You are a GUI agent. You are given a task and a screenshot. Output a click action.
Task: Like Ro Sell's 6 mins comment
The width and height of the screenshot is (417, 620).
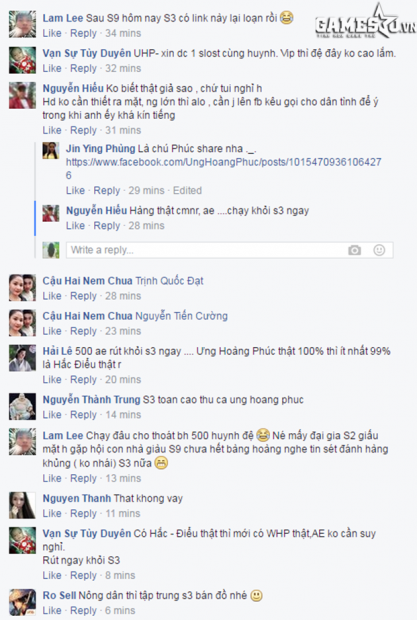pos(52,611)
